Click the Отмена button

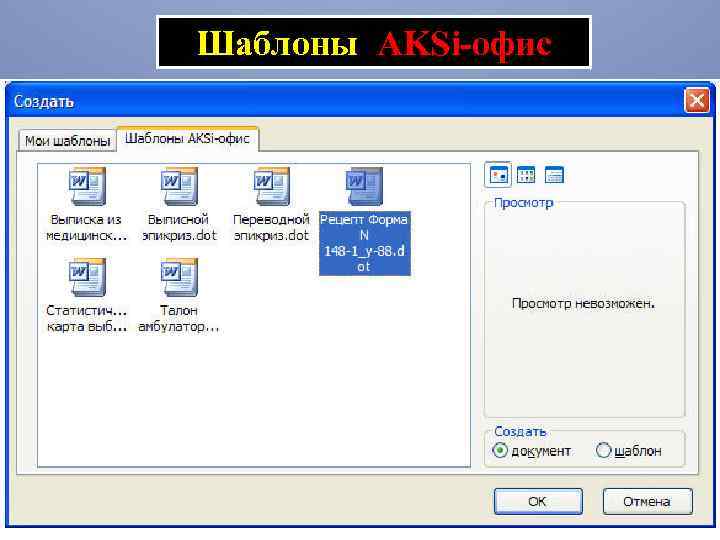[x=647, y=501]
